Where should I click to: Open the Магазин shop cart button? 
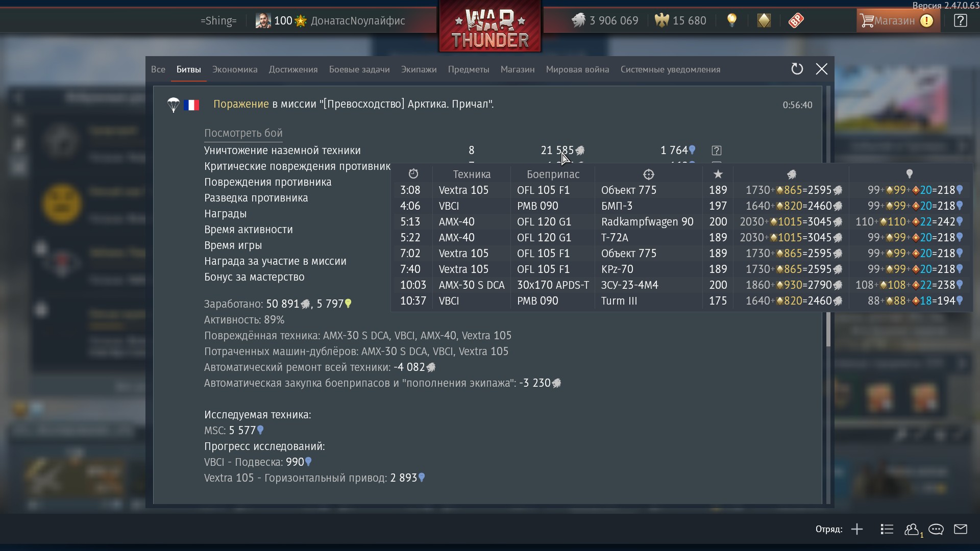[x=898, y=20]
